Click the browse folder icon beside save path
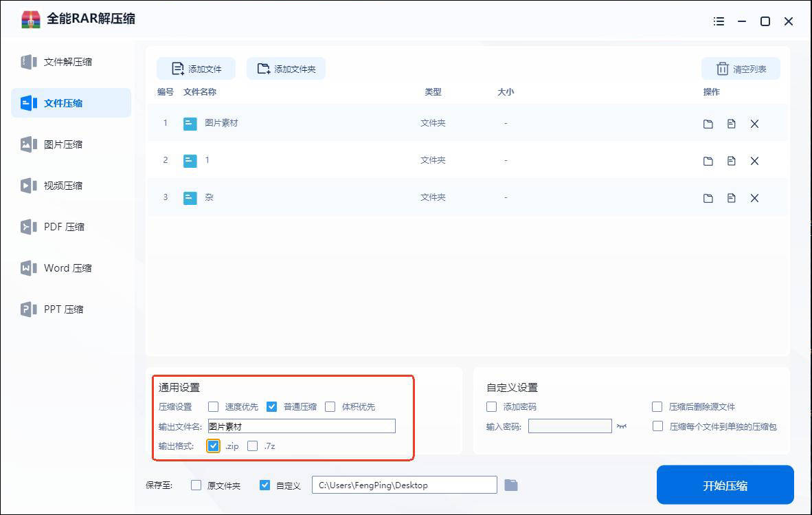This screenshot has width=812, height=515. (x=510, y=485)
